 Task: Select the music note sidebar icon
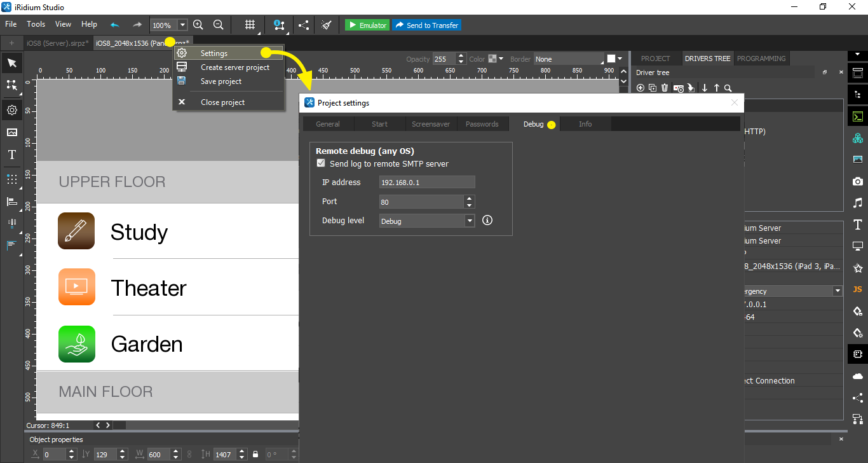click(857, 203)
